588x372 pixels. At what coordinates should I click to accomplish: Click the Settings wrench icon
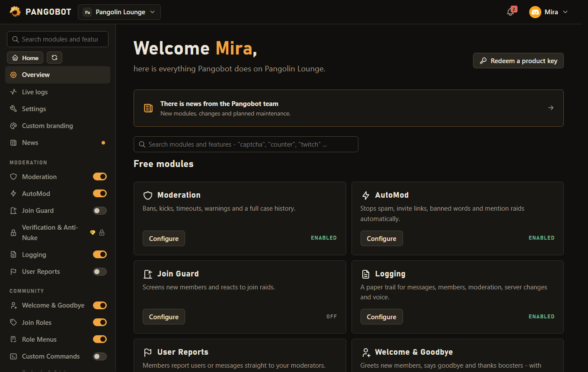(13, 109)
